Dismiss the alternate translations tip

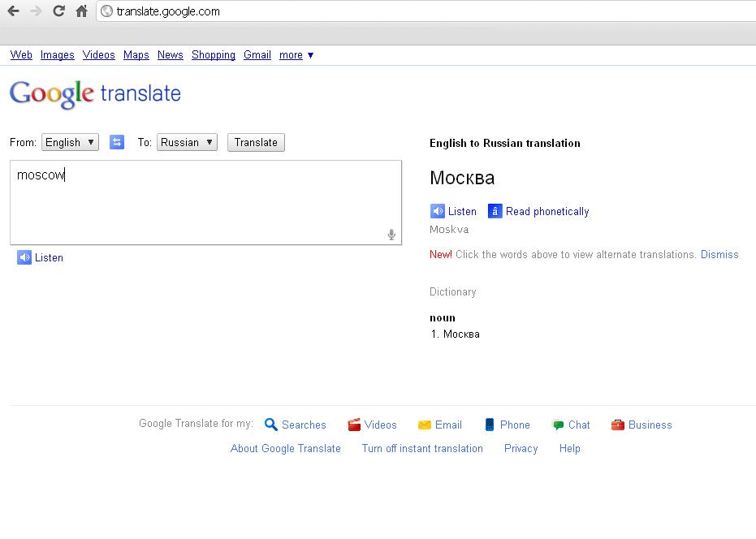(719, 254)
